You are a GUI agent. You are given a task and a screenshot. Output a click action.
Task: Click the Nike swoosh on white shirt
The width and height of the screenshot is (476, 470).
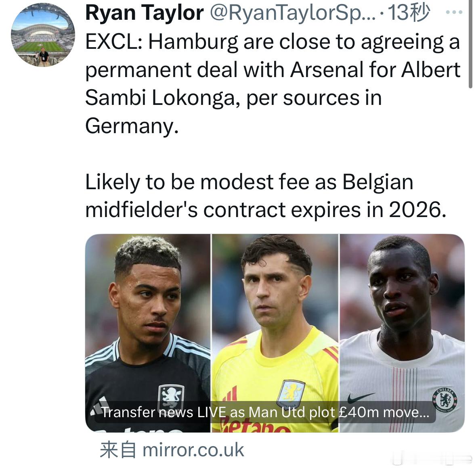click(x=361, y=397)
